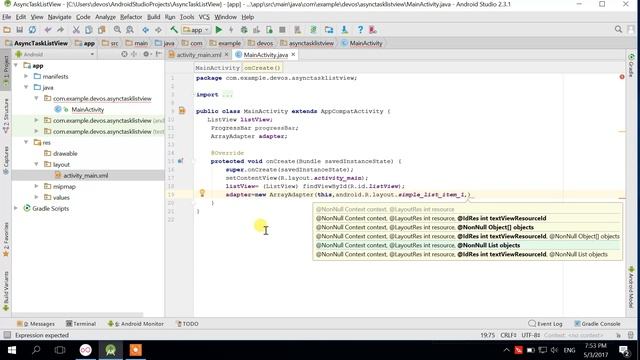Click the Android Studio taskbar icon
The height and width of the screenshot is (360, 640).
(x=111, y=350)
